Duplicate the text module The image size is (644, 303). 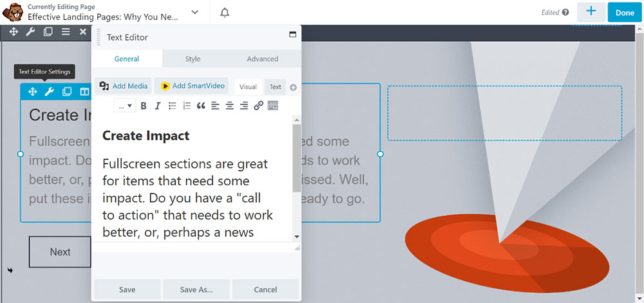pyautogui.click(x=66, y=92)
